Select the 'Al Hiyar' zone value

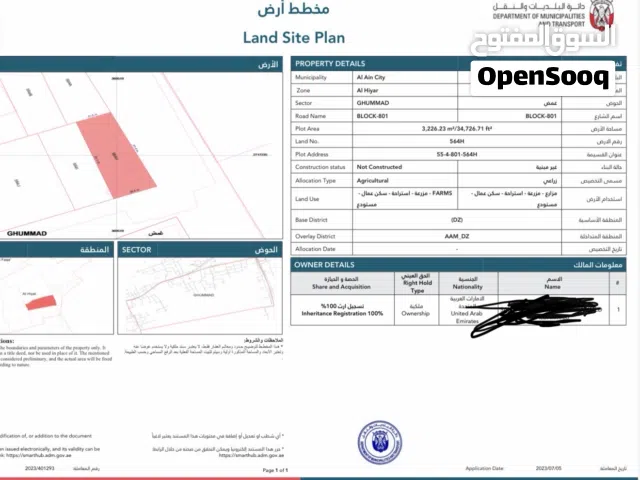(x=367, y=90)
